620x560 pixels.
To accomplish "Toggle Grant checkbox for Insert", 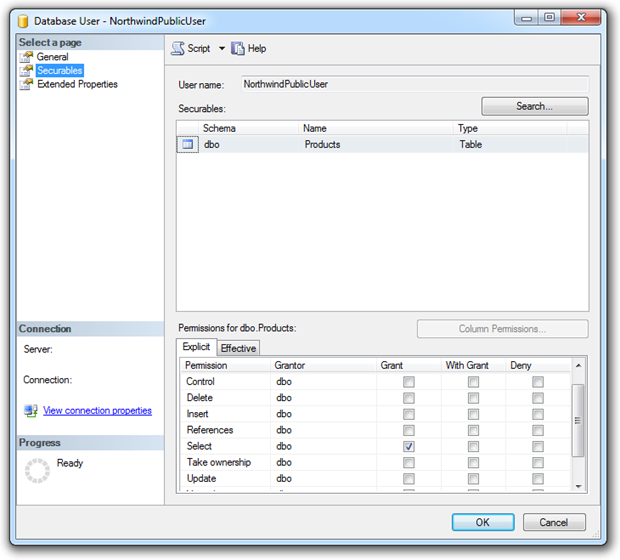I will (408, 414).
